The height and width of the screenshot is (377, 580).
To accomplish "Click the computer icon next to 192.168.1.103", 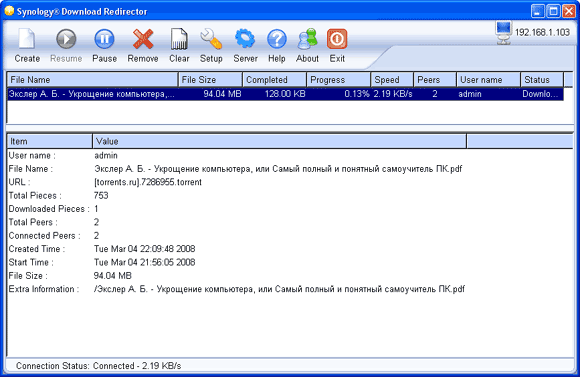I will click(x=503, y=33).
